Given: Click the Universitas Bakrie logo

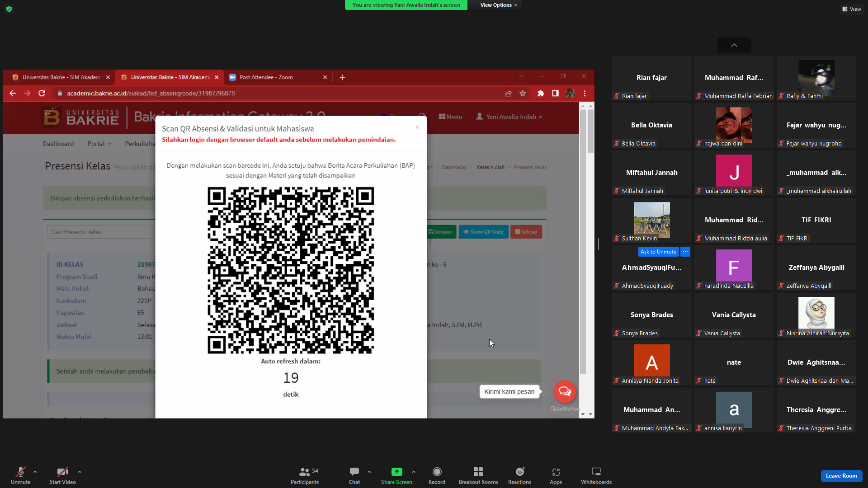Looking at the screenshot, I should pos(81,117).
